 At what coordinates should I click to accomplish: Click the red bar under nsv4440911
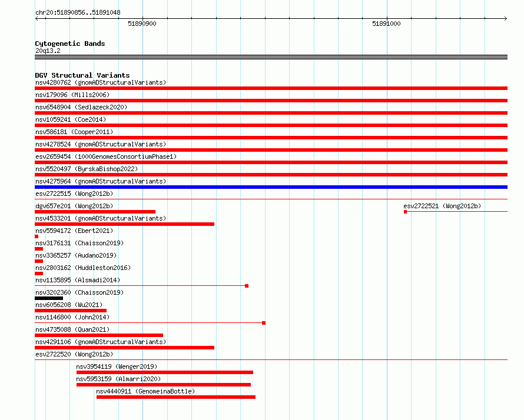[176, 397]
